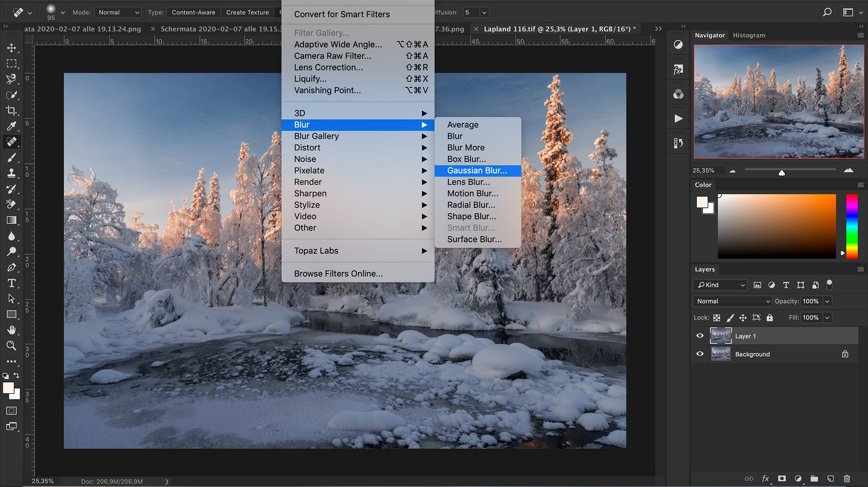Click the lock icon on the Background layer
868x487 pixels.
pyautogui.click(x=844, y=354)
